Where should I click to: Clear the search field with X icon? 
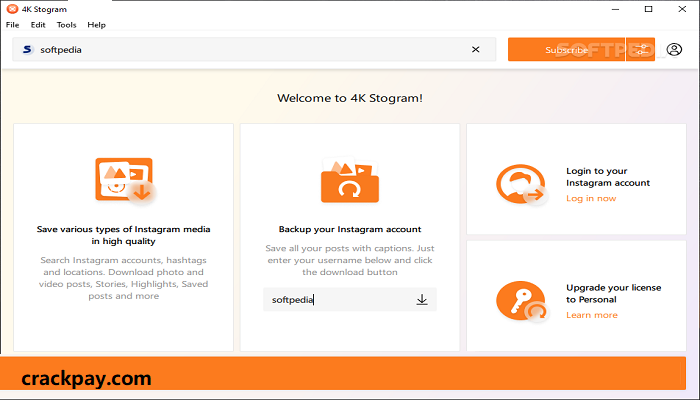[476, 50]
